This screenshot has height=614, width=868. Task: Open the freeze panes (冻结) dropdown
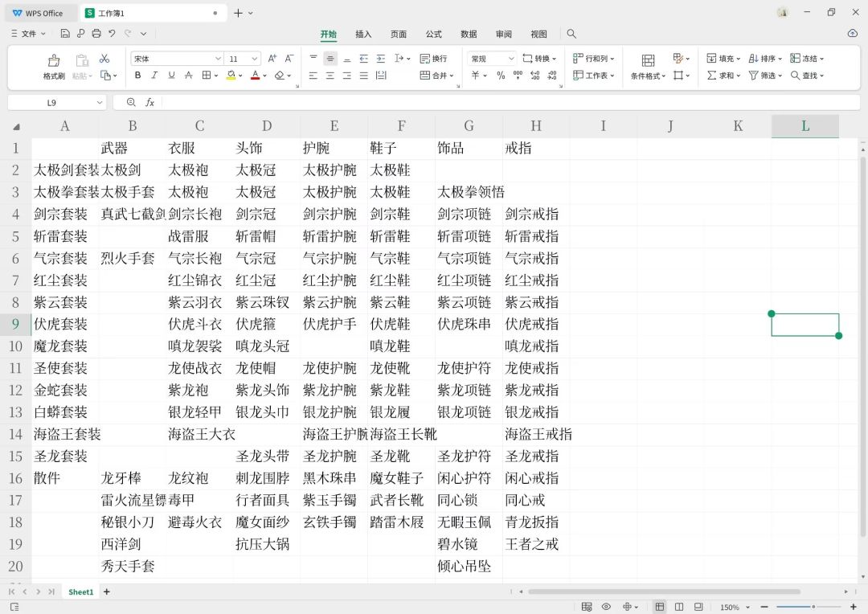pyautogui.click(x=807, y=58)
